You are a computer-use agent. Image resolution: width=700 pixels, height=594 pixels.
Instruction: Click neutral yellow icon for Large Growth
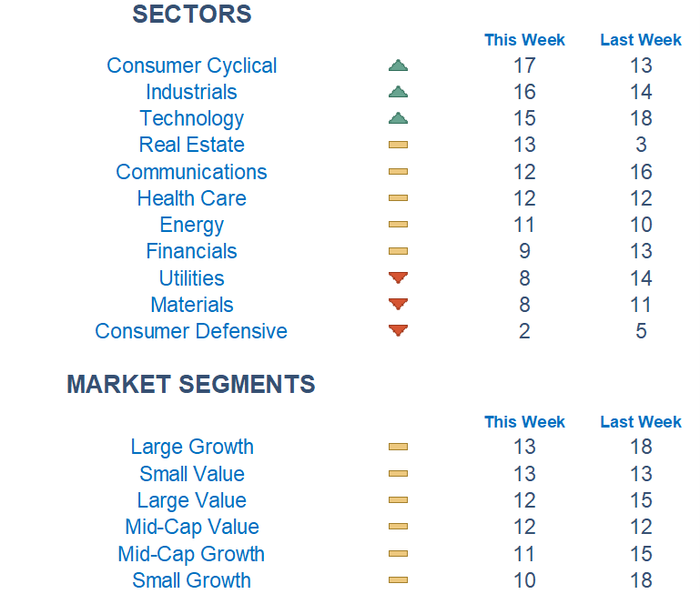(398, 447)
